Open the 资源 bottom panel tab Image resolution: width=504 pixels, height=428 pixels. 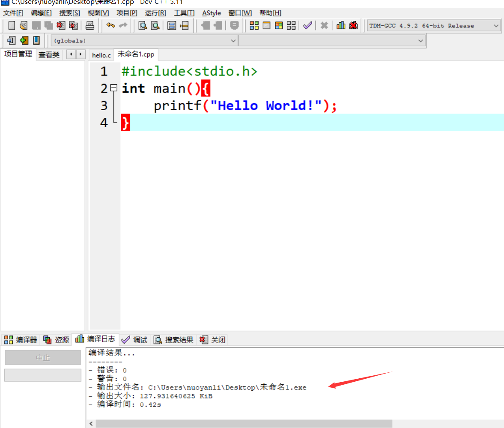coord(56,340)
